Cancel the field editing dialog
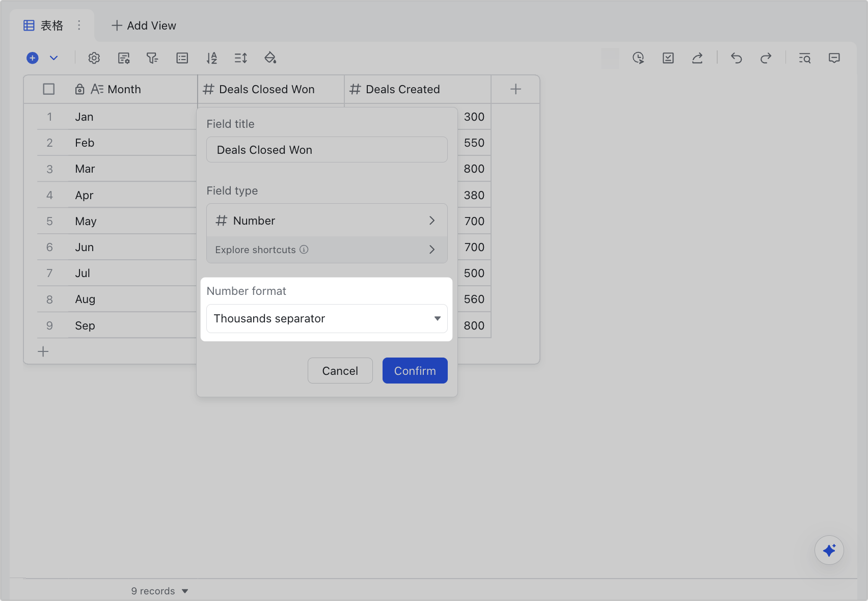Screen dimensions: 868x601 (340, 370)
